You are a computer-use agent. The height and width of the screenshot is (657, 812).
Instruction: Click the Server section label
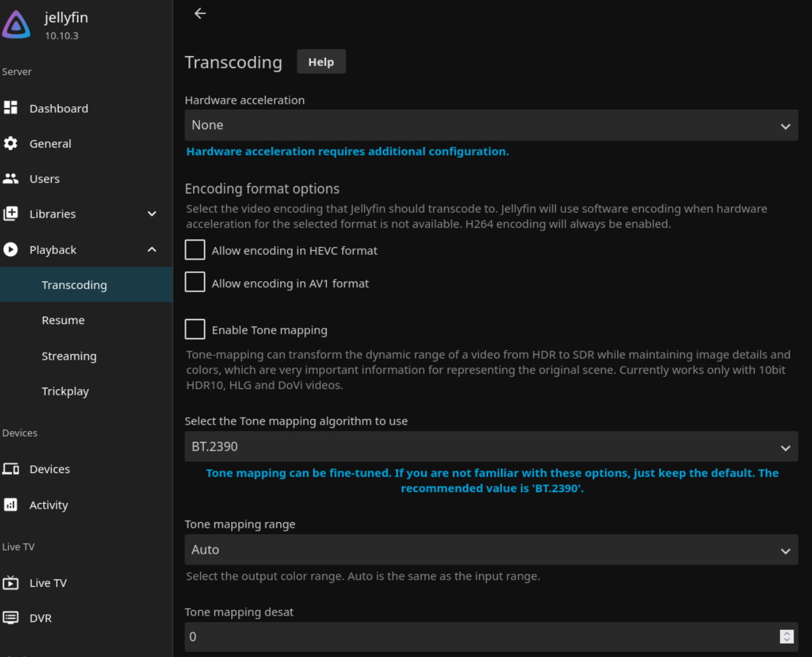pos(17,71)
